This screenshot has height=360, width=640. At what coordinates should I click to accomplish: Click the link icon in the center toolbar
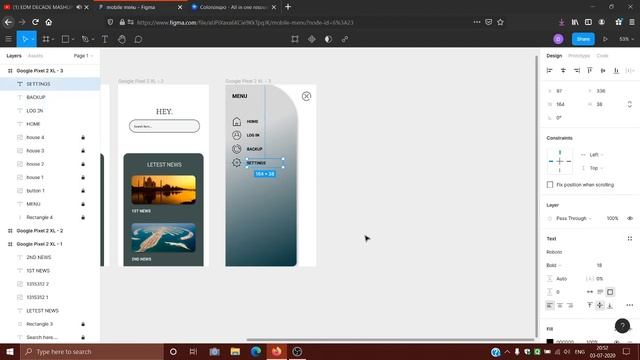point(345,39)
